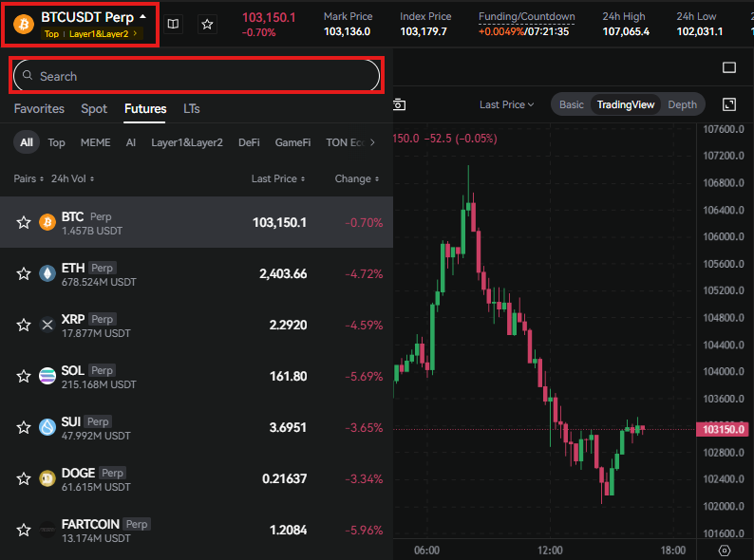Select the TradingView chart mode
The image size is (754, 560).
tap(625, 104)
